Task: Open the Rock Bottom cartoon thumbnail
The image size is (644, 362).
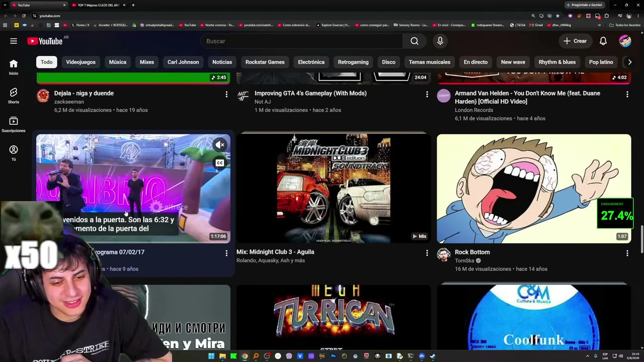Action: tap(534, 189)
